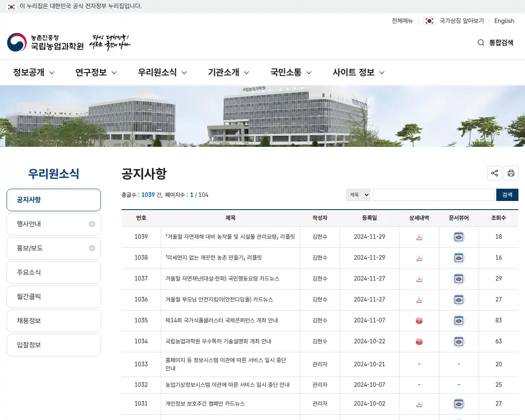
Task: Click the date 2024-10-22 cell
Action: coord(370,341)
